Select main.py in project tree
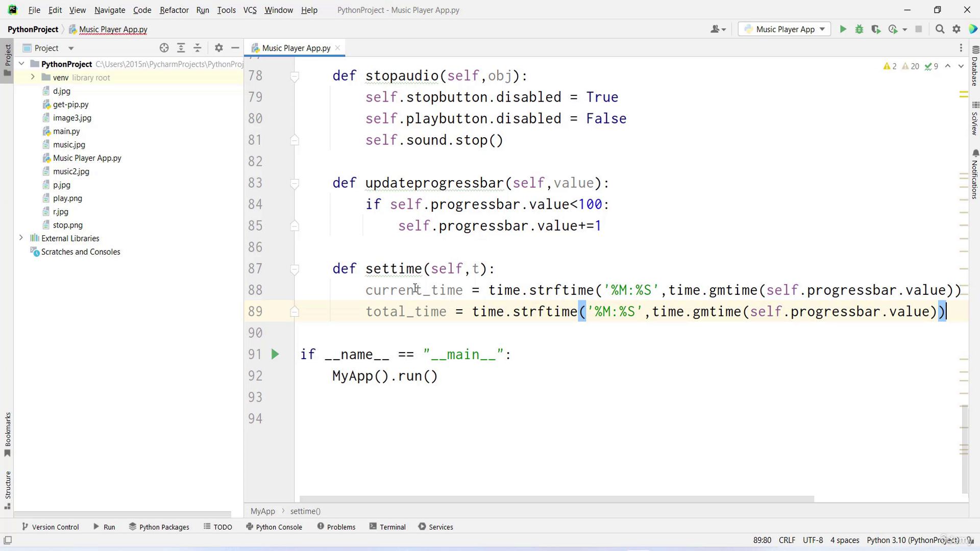980x551 pixels. pos(66,131)
